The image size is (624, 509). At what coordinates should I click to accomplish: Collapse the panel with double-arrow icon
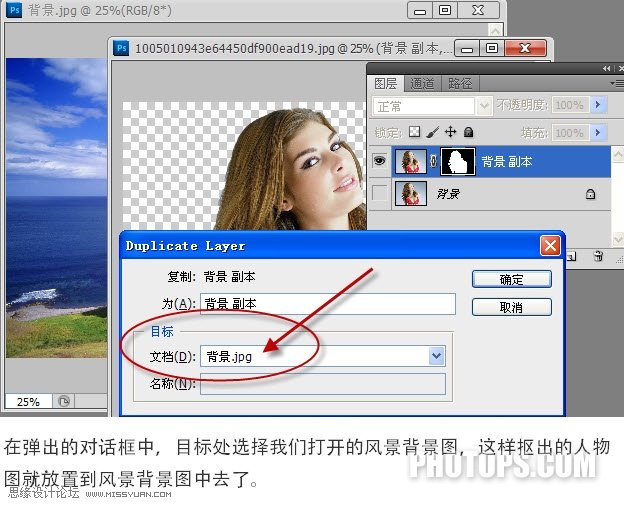tap(606, 68)
